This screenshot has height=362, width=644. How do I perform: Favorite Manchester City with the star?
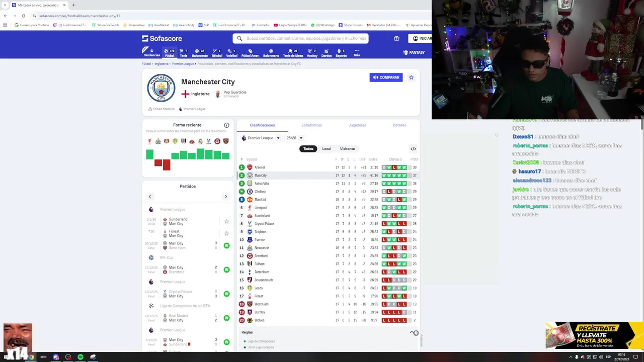click(x=411, y=77)
